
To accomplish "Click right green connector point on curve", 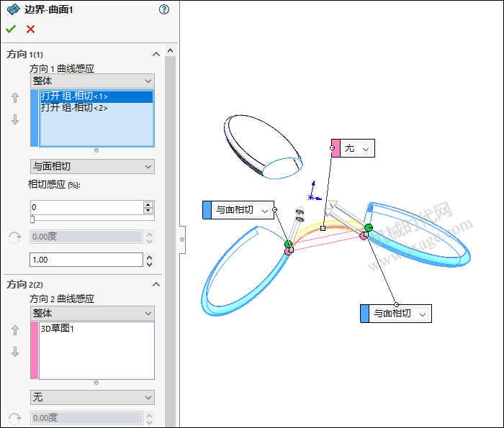I will [369, 227].
